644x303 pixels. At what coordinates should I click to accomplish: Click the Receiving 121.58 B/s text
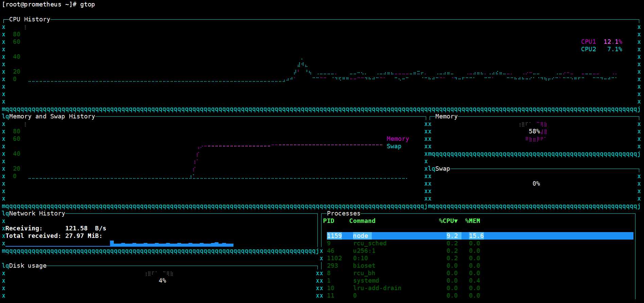tap(56, 228)
